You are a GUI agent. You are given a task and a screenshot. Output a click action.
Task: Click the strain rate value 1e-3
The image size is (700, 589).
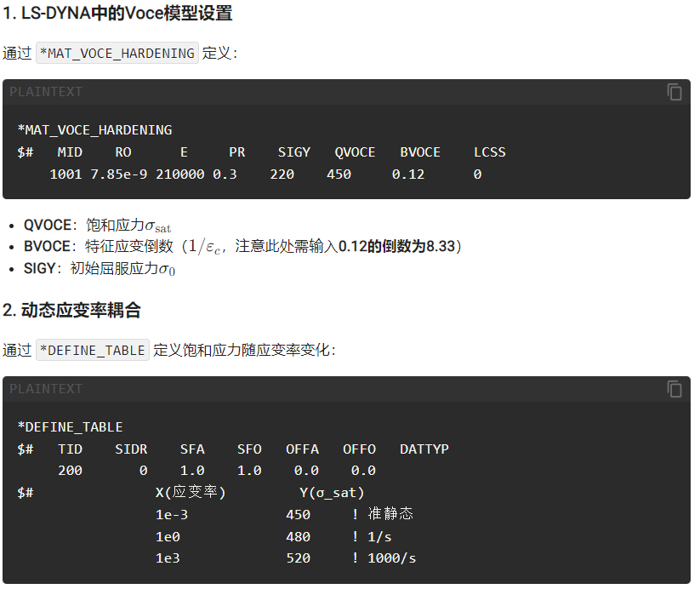pyautogui.click(x=172, y=515)
